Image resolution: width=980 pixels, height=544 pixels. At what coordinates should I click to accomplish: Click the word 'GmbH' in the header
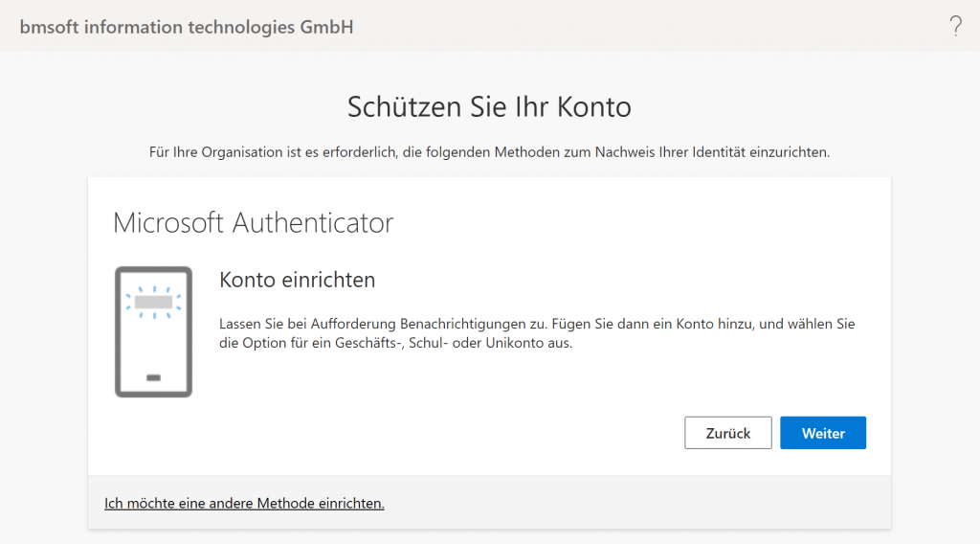(x=326, y=27)
